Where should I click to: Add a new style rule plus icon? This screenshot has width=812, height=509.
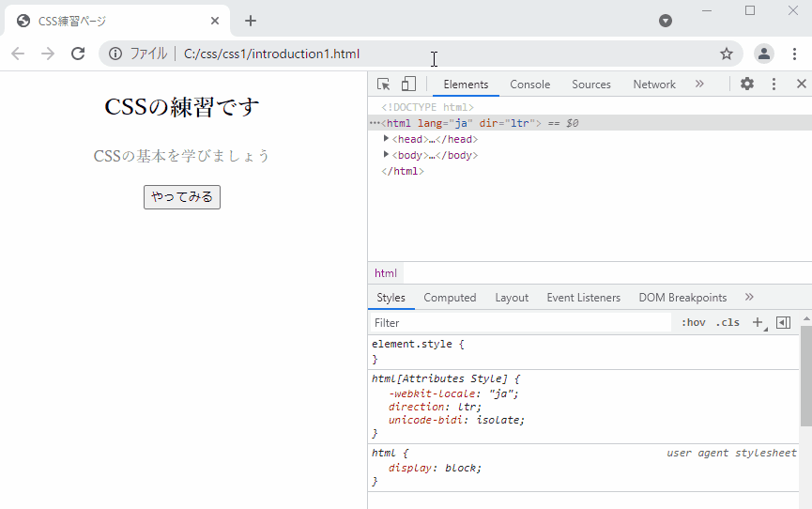pos(758,322)
